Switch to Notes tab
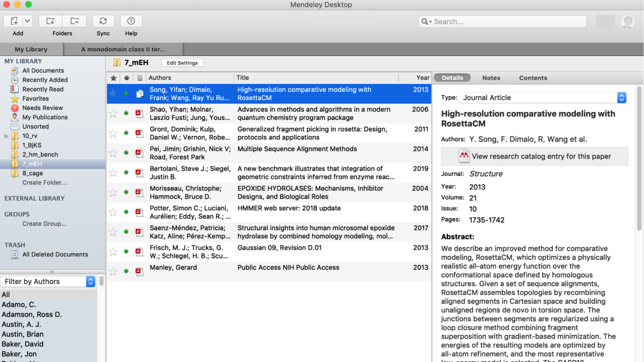 click(x=491, y=78)
